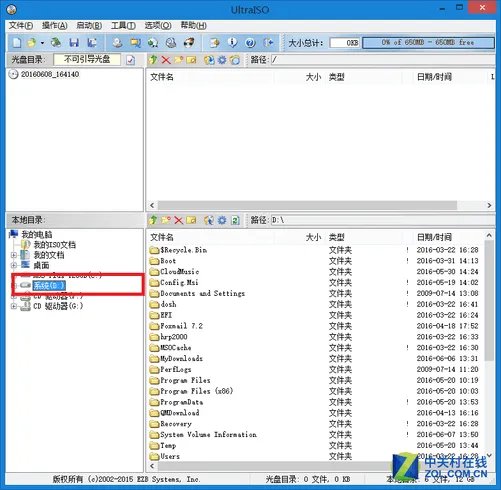501x490 pixels.
Task: Click the info icon in toolbar
Action: point(232,42)
